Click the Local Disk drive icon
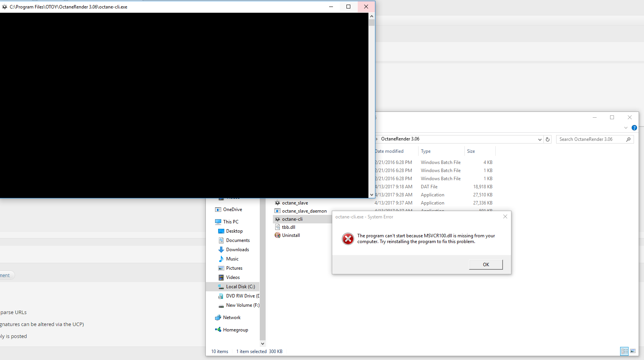 (x=221, y=287)
